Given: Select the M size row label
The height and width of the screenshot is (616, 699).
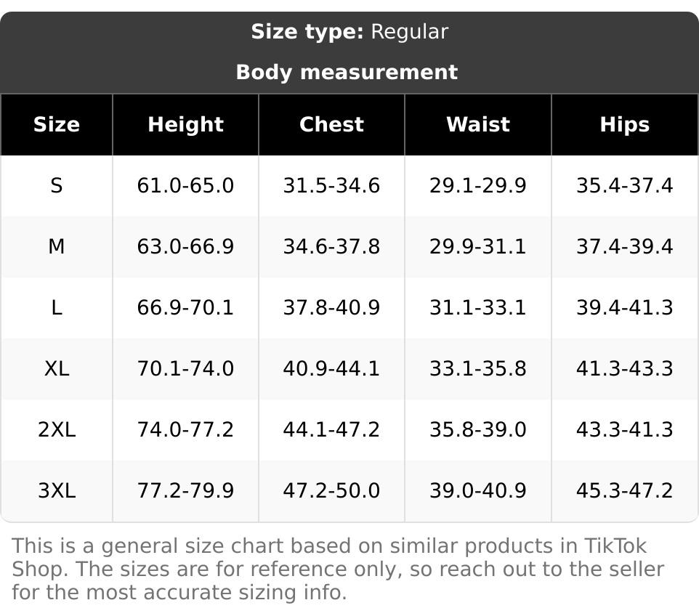Looking at the screenshot, I should (57, 247).
